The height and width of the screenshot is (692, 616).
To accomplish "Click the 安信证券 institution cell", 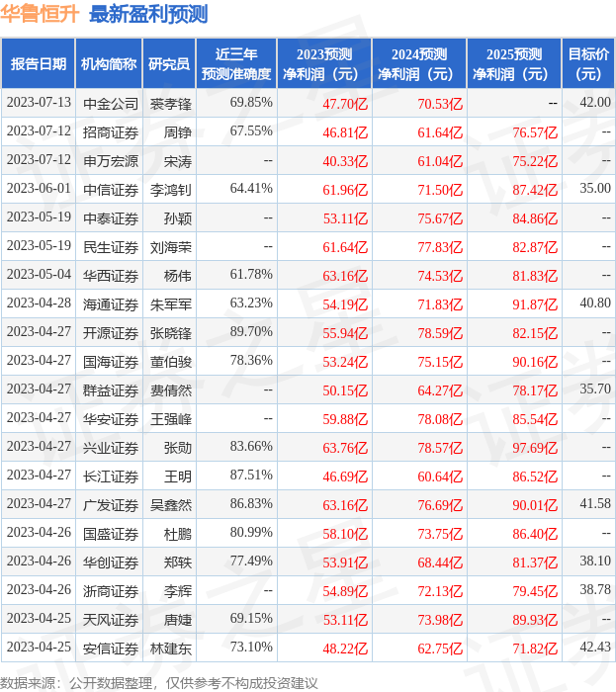I will click(111, 649).
